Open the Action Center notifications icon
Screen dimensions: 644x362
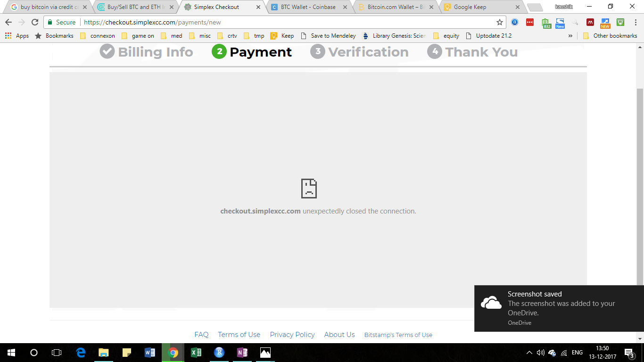(x=629, y=353)
